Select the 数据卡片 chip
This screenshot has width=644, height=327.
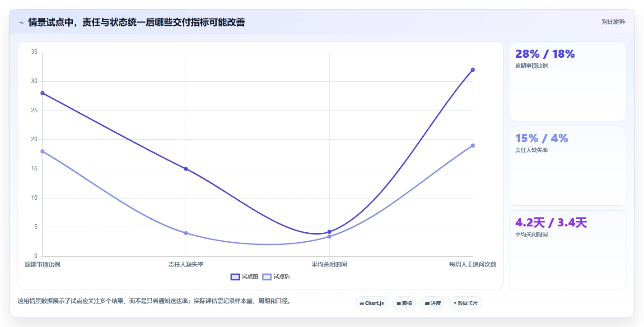(x=466, y=303)
